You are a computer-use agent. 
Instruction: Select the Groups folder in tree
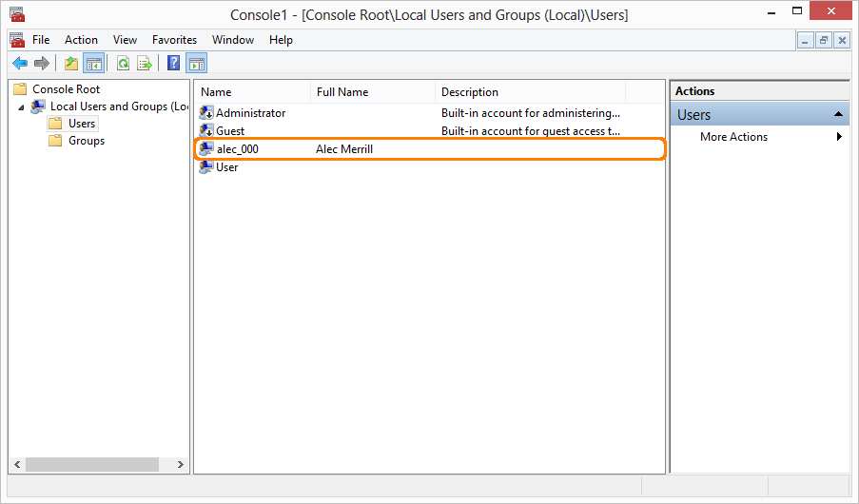(87, 141)
